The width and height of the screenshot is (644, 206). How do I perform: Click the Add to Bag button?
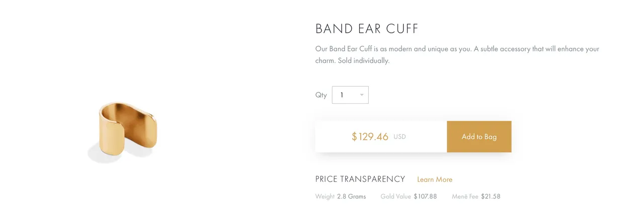[x=479, y=136]
